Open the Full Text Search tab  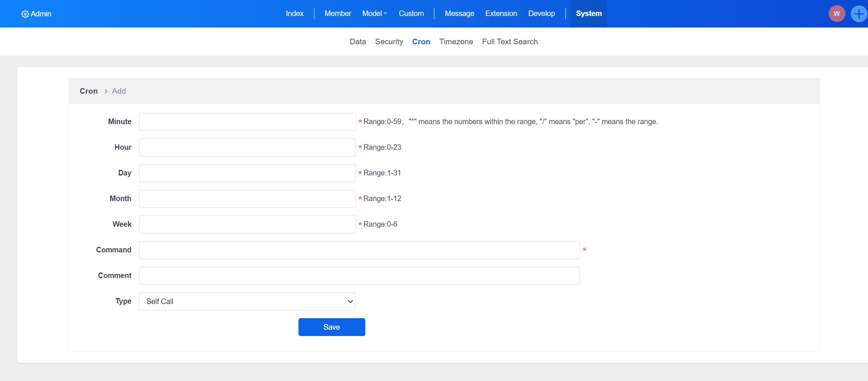coord(510,42)
